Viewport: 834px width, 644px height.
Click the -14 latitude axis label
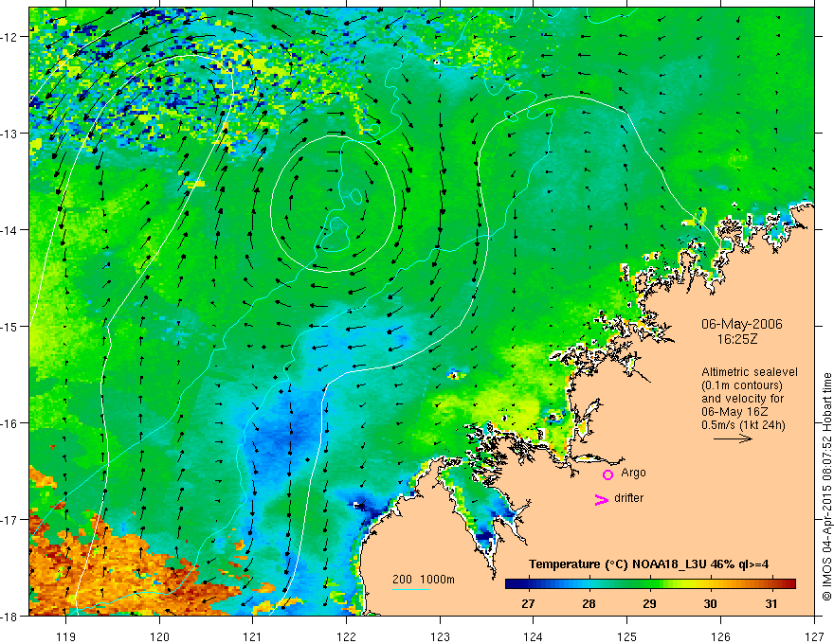click(x=9, y=230)
